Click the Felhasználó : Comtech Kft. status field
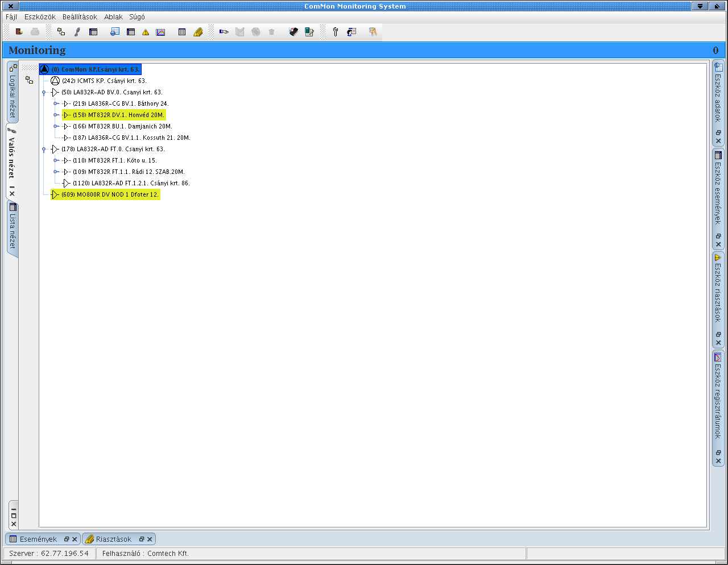 (x=311, y=553)
